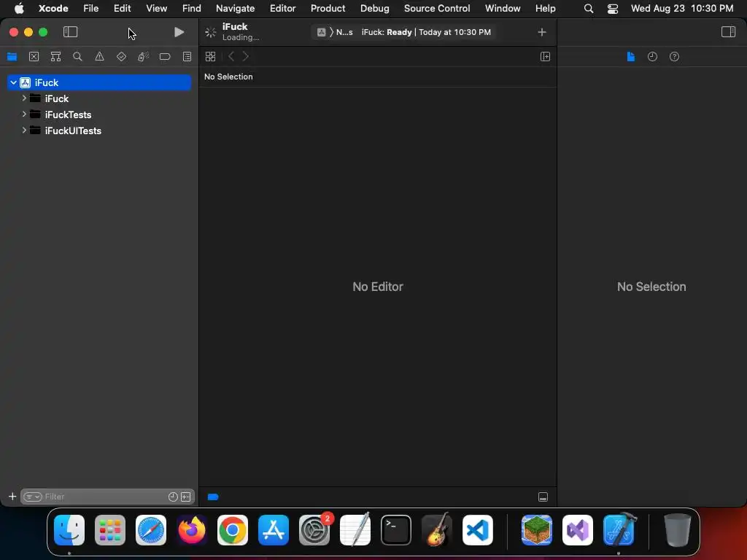The width and height of the screenshot is (747, 560).
Task: Show the History inspector
Action: pyautogui.click(x=653, y=57)
